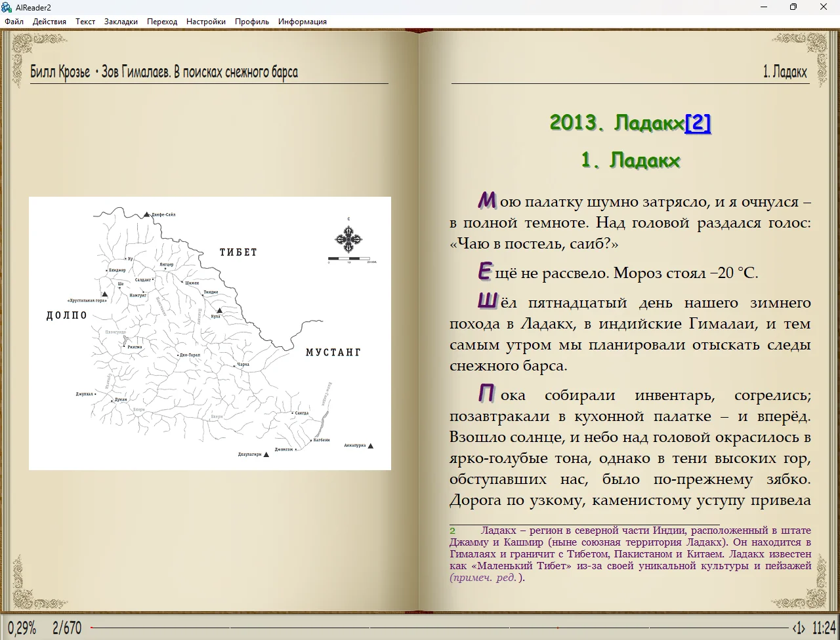Click the Хрустальная гора triangle peak marker on the map
840x640 pixels.
105,294
